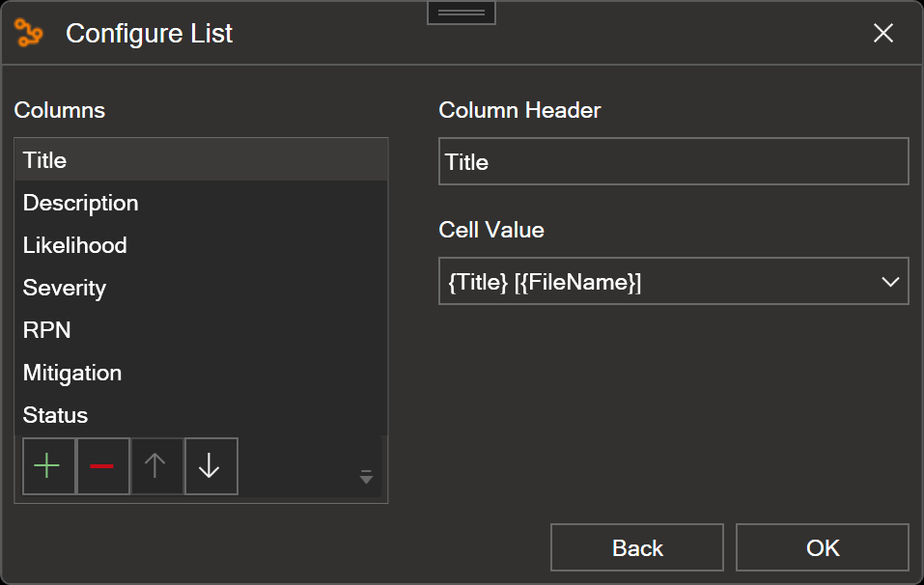
Task: Click the drag handle at dialog top
Action: click(x=462, y=13)
